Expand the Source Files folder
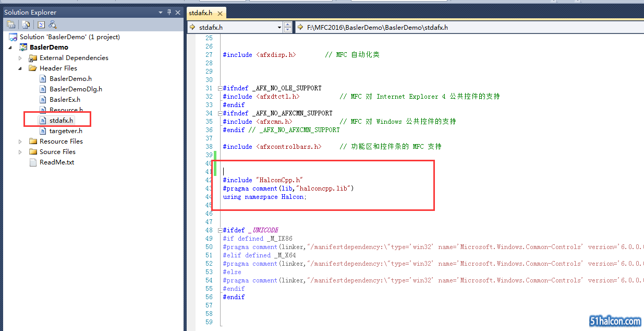 click(x=20, y=152)
